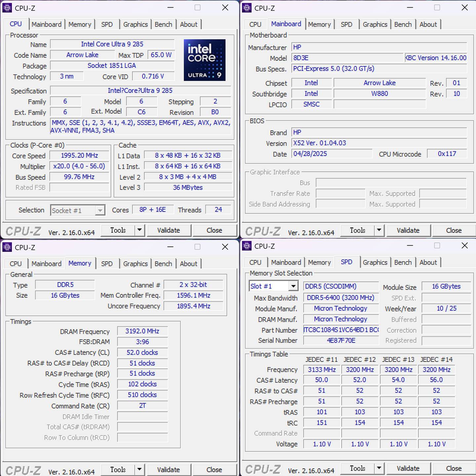The height and width of the screenshot is (476, 476).
Task: Click the CPU-Z icon in the top-left window title bar
Action: (x=7, y=8)
